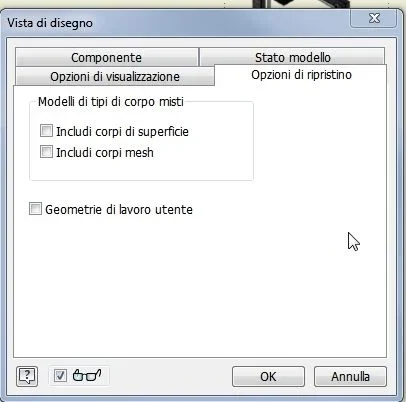Viewport: 406px width, 402px height.
Task: Close the Vista di disegno dialog
Action: pyautogui.click(x=374, y=18)
